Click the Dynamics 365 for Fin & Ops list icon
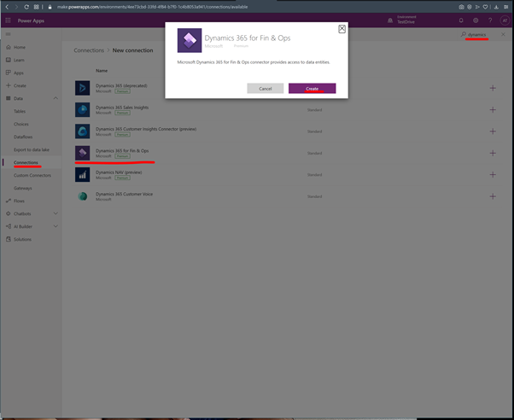This screenshot has height=420, width=514. 82,153
